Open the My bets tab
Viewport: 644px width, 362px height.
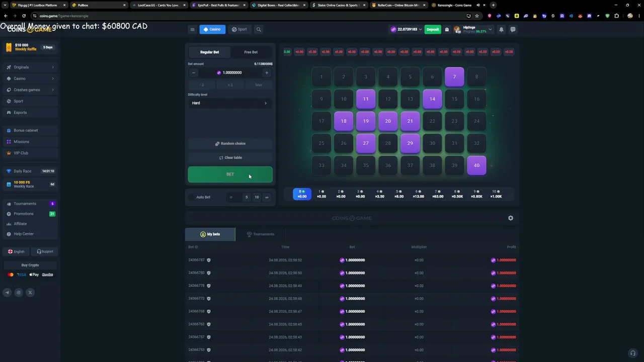[x=210, y=234]
